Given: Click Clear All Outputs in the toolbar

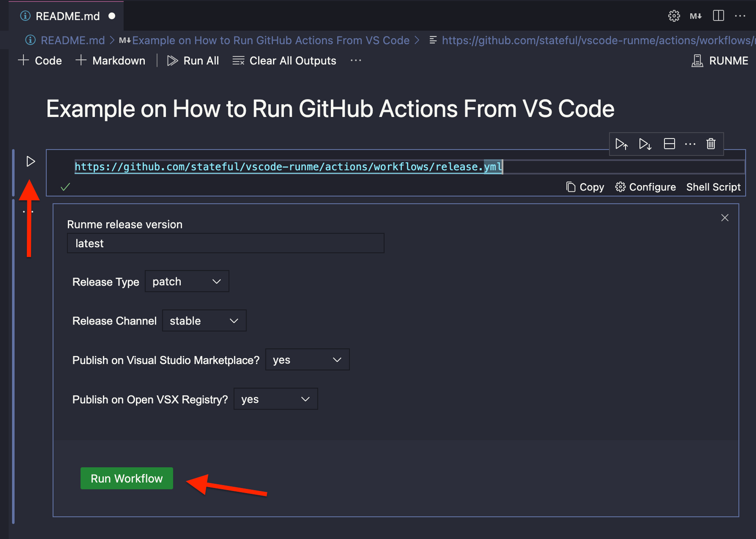Looking at the screenshot, I should coord(284,61).
